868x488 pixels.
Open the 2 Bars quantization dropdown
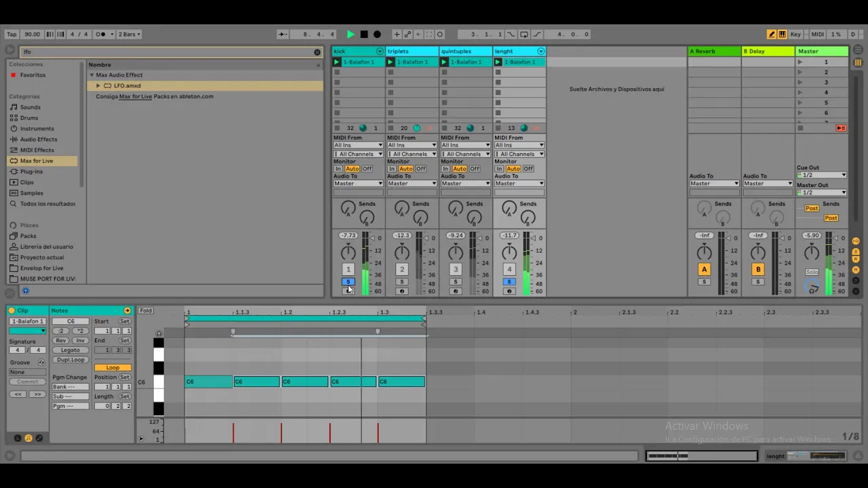point(129,35)
